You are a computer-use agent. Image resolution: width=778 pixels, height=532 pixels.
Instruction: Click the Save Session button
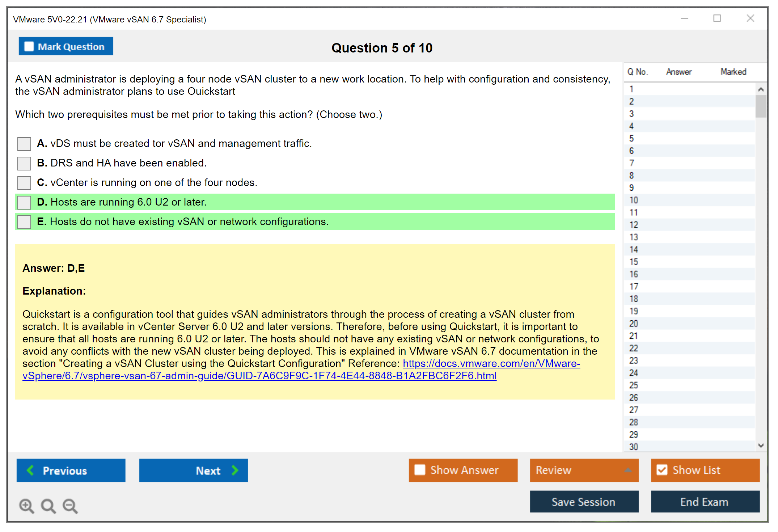point(584,502)
